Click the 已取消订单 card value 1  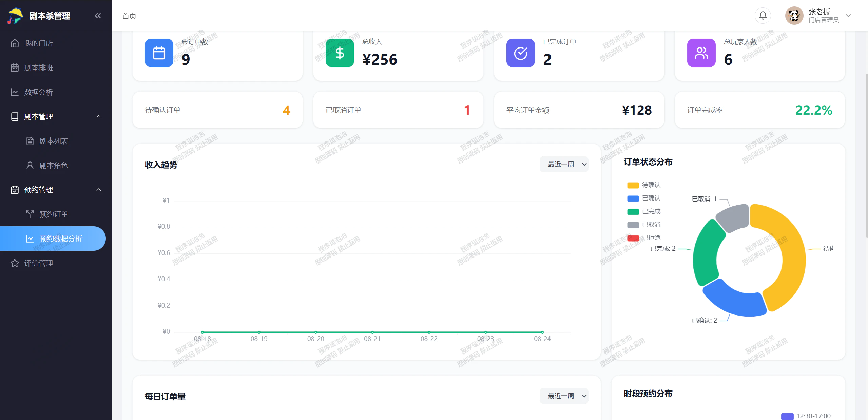[467, 110]
